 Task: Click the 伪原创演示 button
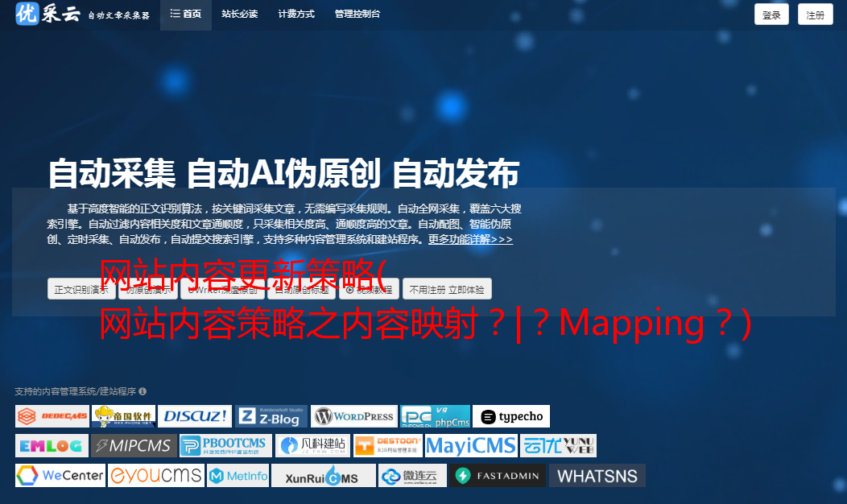pos(148,289)
